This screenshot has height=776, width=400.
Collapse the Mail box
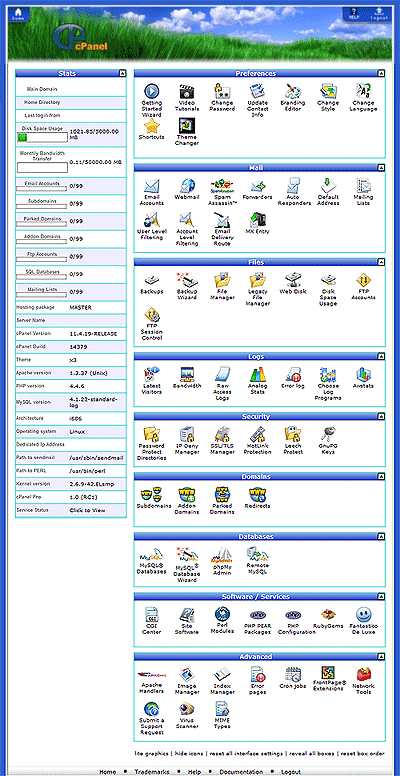[x=381, y=168]
